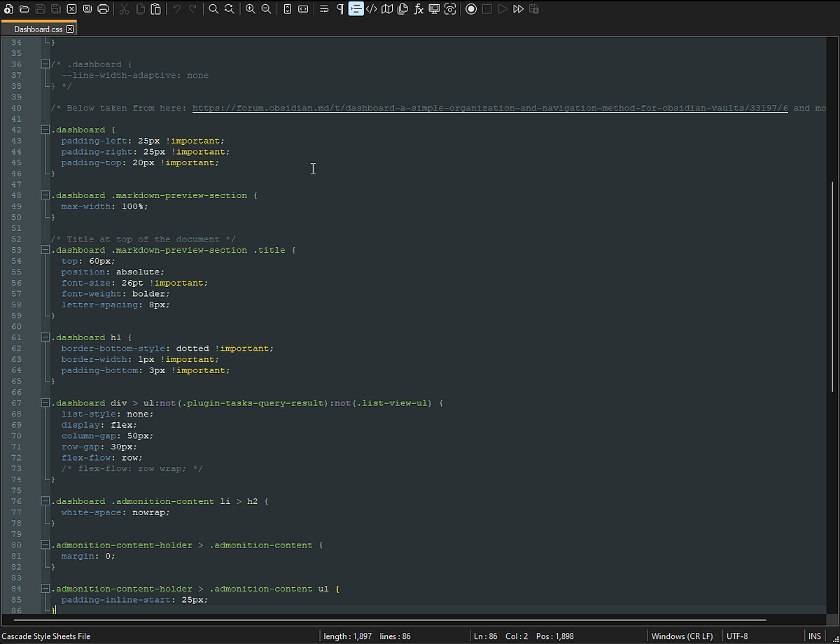Open the Function List panel
The height and width of the screenshot is (644, 840).
(x=419, y=9)
